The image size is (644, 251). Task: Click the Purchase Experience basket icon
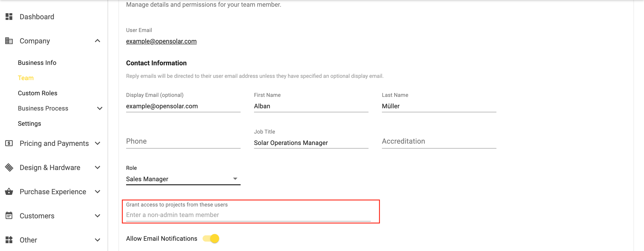(x=9, y=191)
